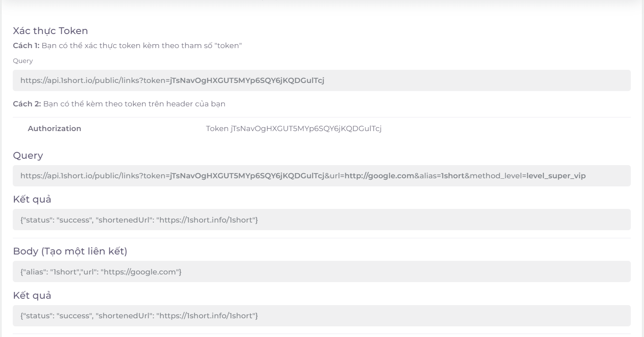Click the "1short" alias value in query URL

point(452,176)
